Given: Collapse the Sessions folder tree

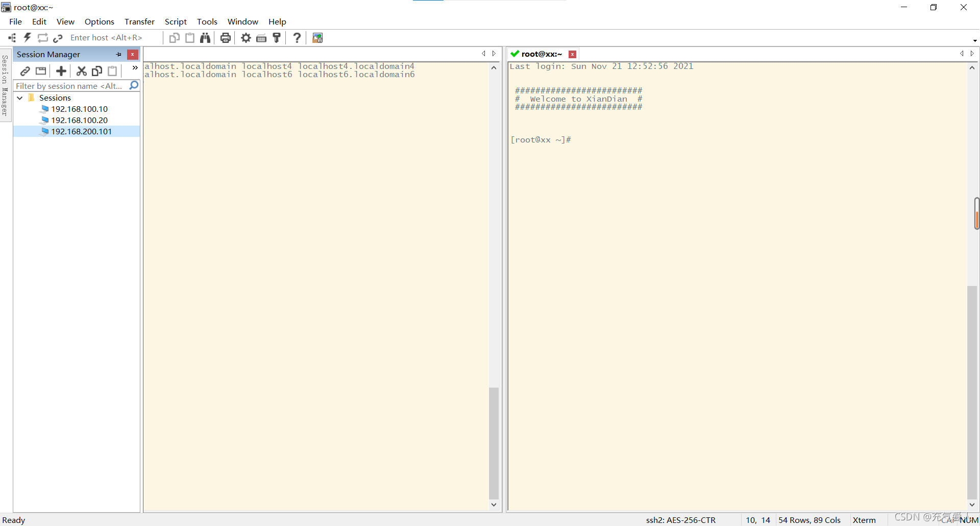Looking at the screenshot, I should click(20, 98).
